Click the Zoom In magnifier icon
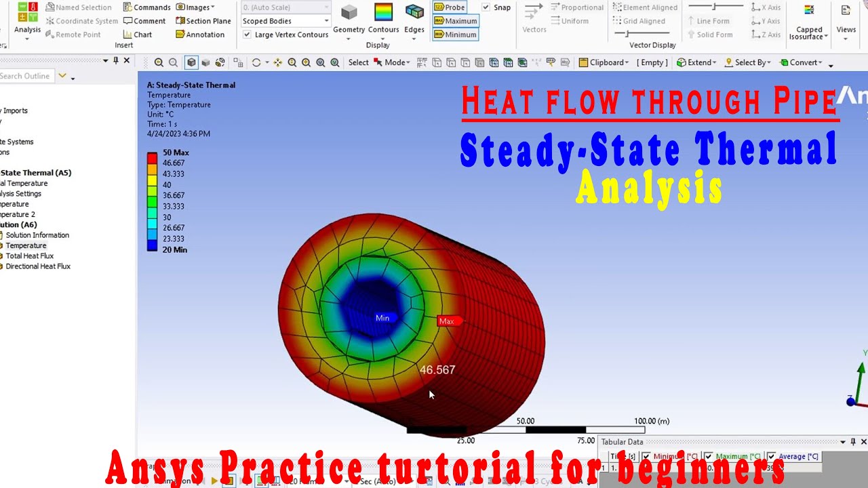The image size is (868, 488). click(159, 62)
